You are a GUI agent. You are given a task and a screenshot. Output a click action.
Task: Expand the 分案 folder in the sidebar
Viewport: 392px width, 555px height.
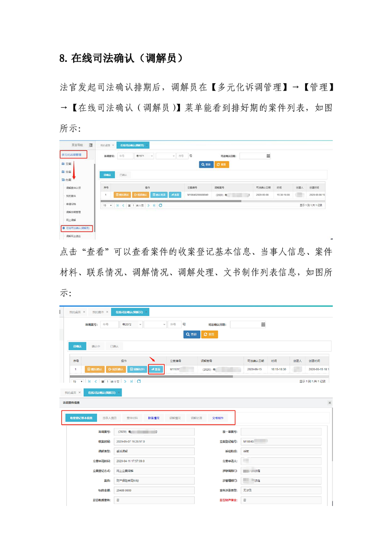pos(67,172)
